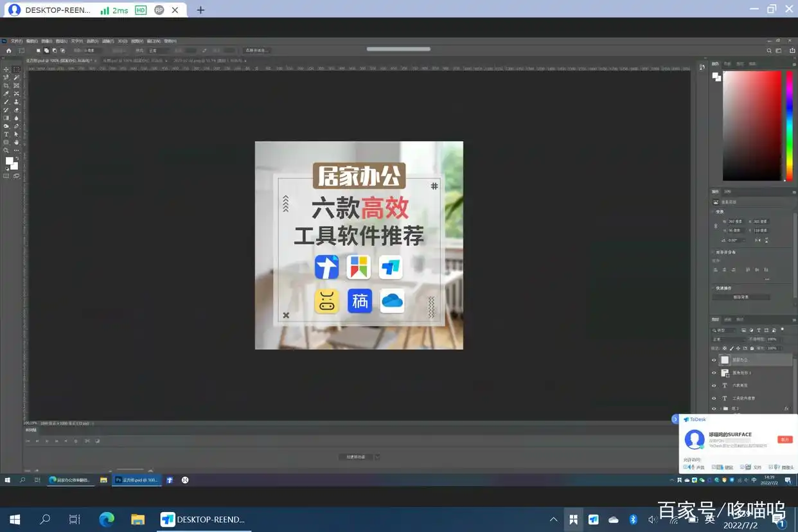Select the Hand tool
This screenshot has width=798, height=532.
coord(17,142)
